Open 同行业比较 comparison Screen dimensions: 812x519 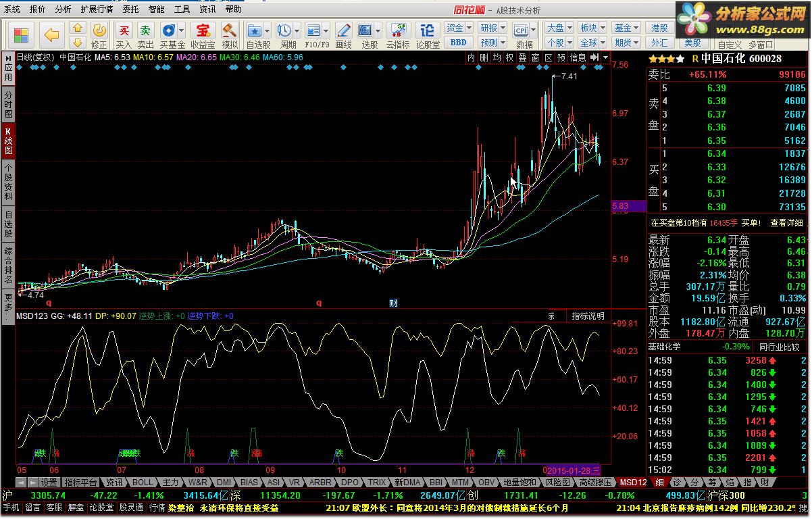tap(779, 346)
